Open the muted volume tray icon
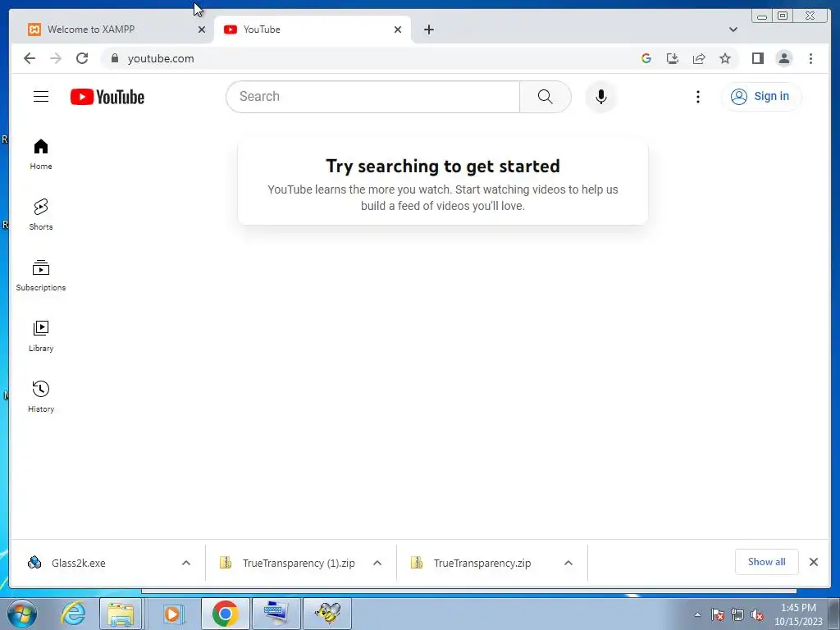Screen dimensions: 840x630 coord(757,615)
